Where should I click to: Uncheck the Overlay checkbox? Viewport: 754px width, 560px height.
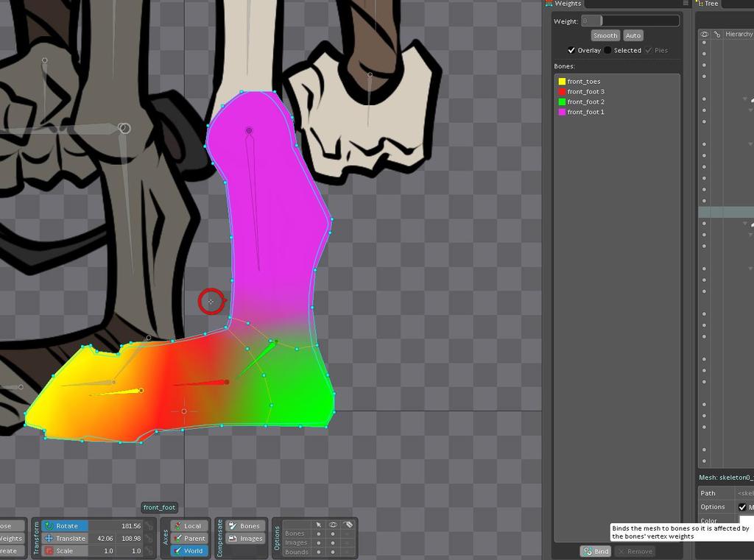[571, 50]
